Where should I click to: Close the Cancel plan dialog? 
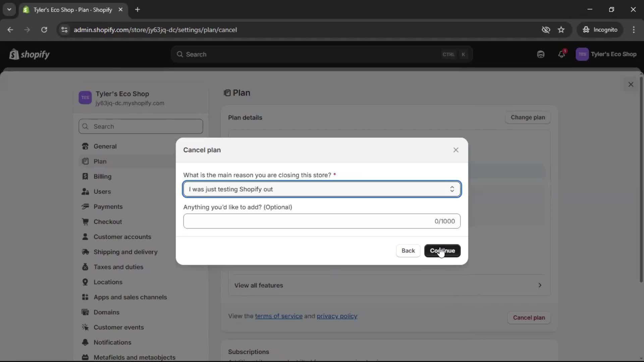455,150
